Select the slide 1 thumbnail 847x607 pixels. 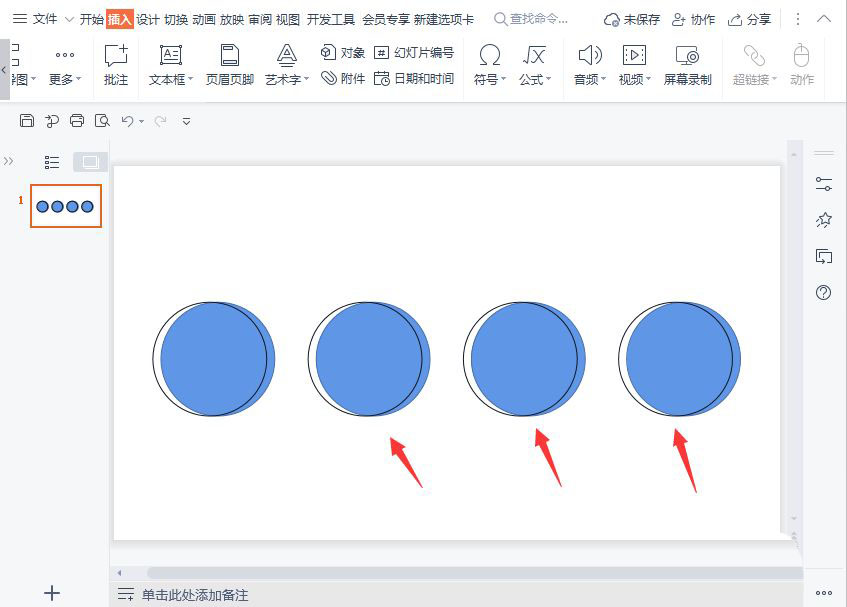coord(65,205)
